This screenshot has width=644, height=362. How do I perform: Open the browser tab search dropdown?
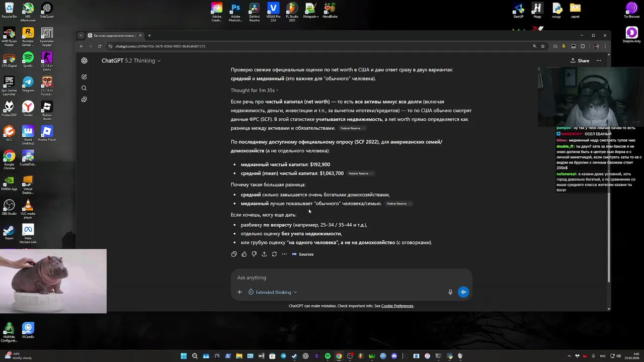[x=81, y=36]
